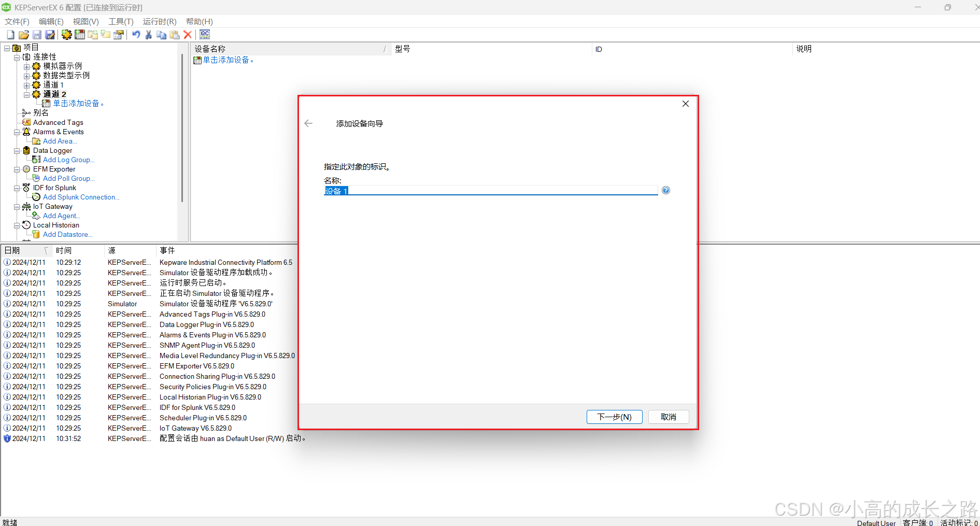The width and height of the screenshot is (980, 526).
Task: Click Add Agent... under IoT Gateway
Action: tap(62, 216)
